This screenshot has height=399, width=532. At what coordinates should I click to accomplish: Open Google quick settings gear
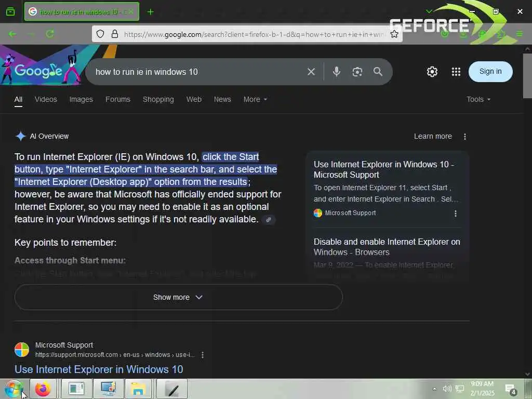pyautogui.click(x=432, y=72)
